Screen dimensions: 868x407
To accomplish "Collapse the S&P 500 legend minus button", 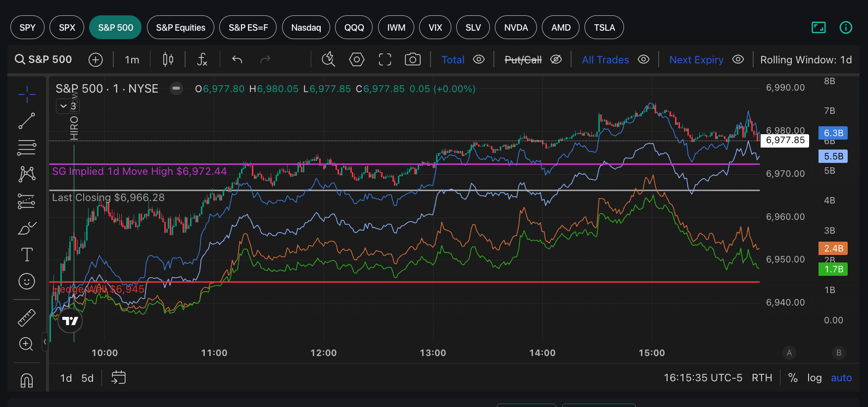I will [x=176, y=89].
